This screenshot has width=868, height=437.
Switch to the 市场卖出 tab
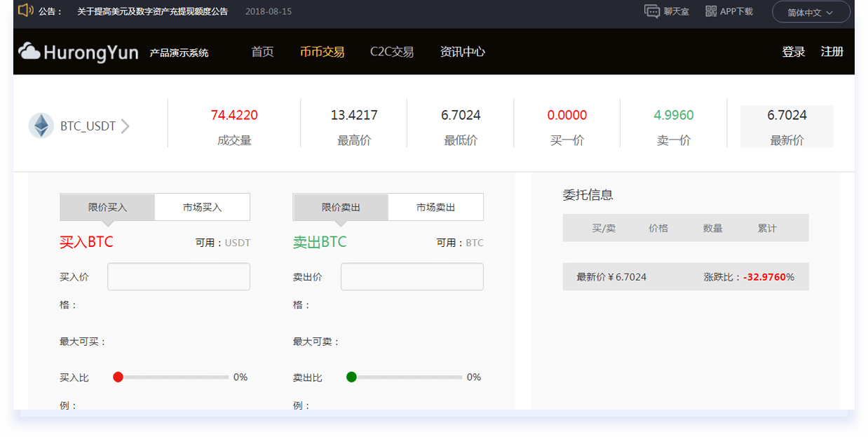click(435, 207)
